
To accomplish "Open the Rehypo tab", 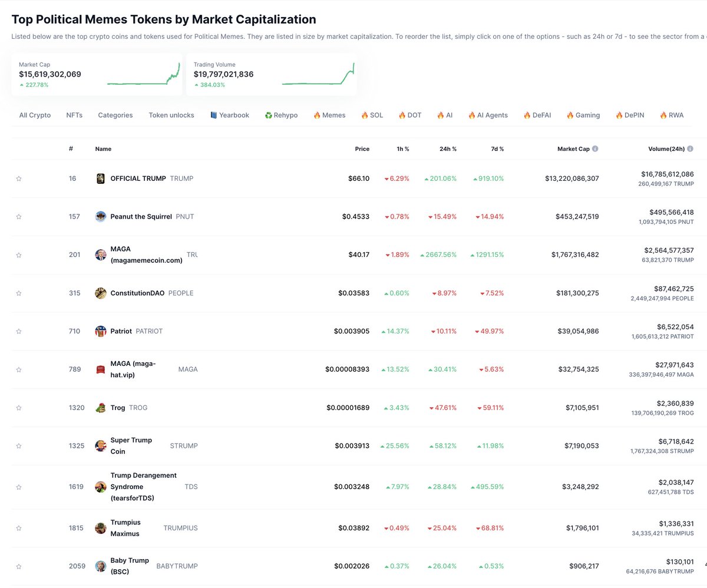I will [x=281, y=115].
